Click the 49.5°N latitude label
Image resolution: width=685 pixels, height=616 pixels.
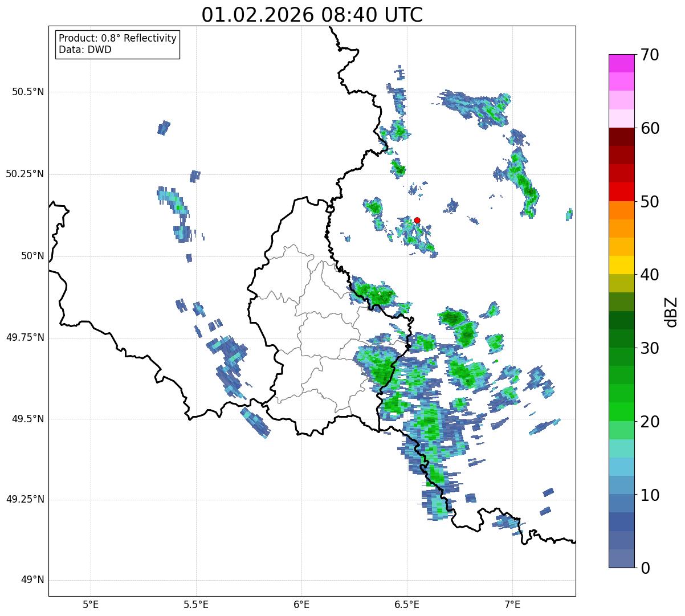point(28,419)
